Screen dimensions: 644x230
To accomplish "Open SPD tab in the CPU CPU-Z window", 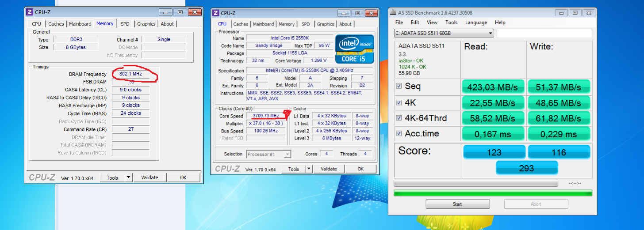I will click(306, 24).
